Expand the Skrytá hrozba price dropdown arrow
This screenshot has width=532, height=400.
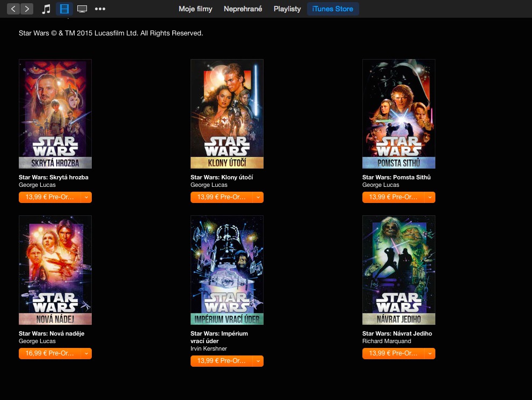point(86,197)
